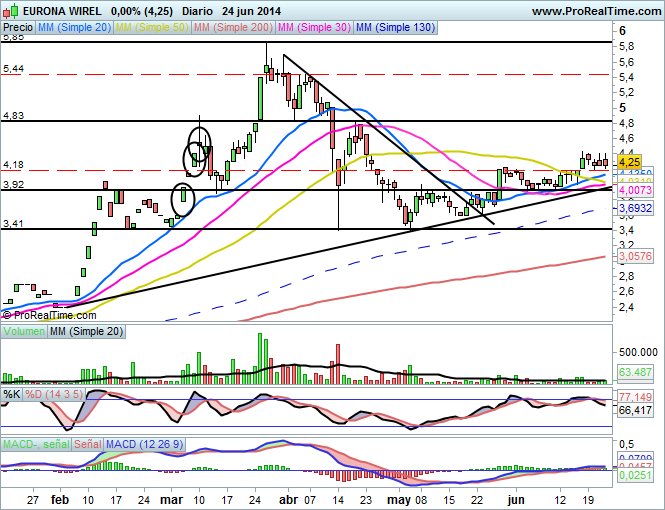
Task: Open the MM (Simple 200) indicator label
Action: 233,28
